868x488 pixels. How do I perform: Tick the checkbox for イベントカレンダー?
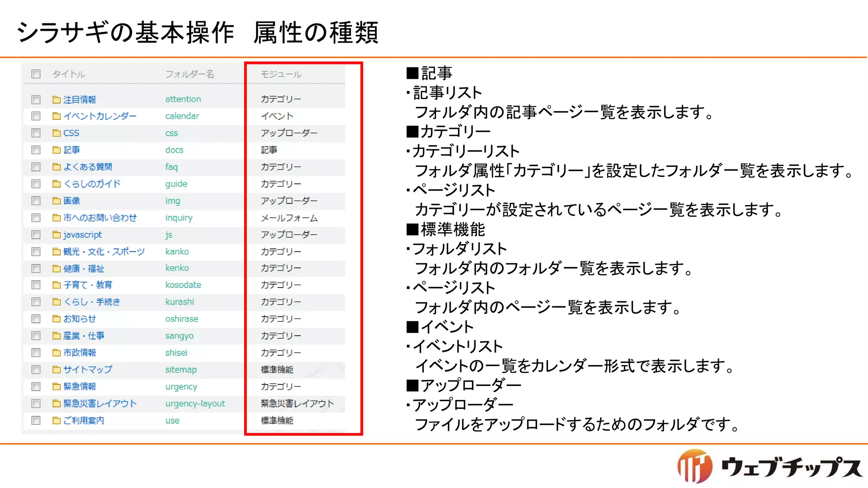36,116
